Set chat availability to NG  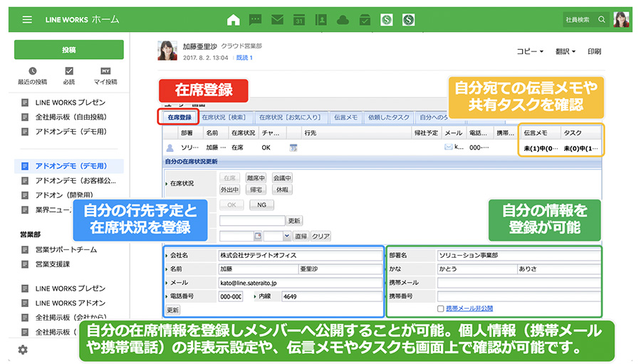point(261,205)
